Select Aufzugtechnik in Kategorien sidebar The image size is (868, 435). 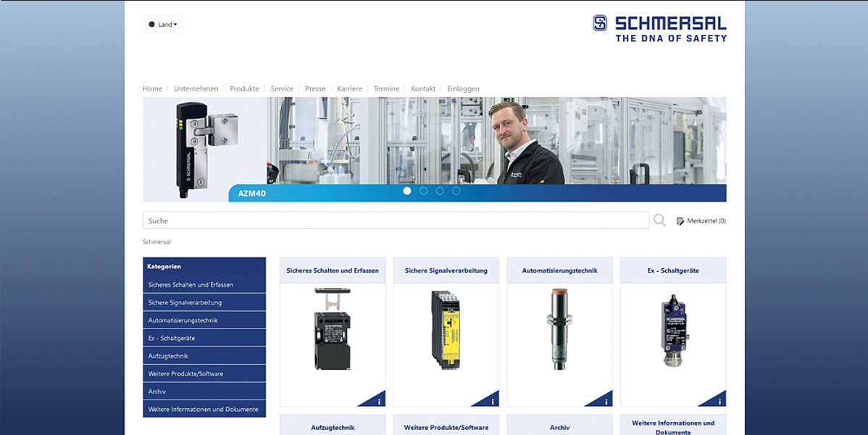204,356
